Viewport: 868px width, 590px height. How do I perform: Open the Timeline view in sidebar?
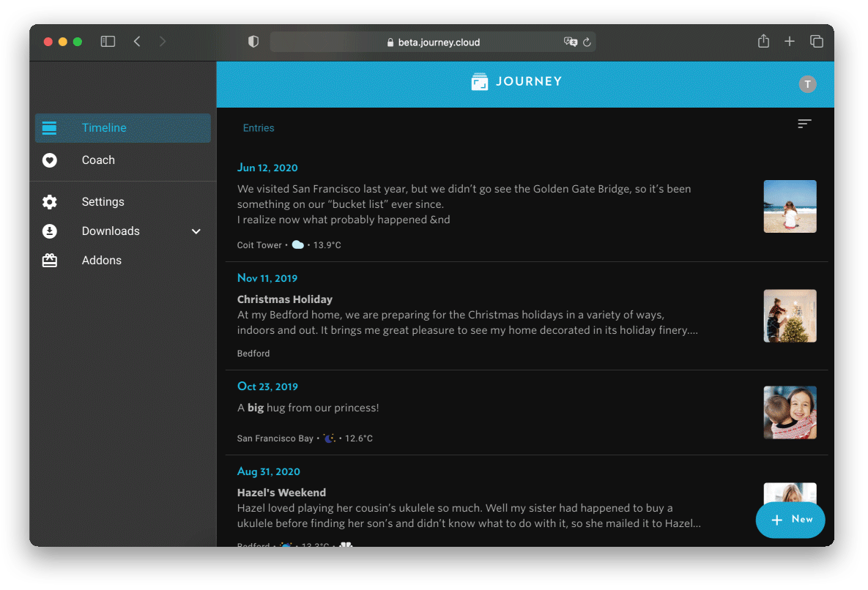122,127
